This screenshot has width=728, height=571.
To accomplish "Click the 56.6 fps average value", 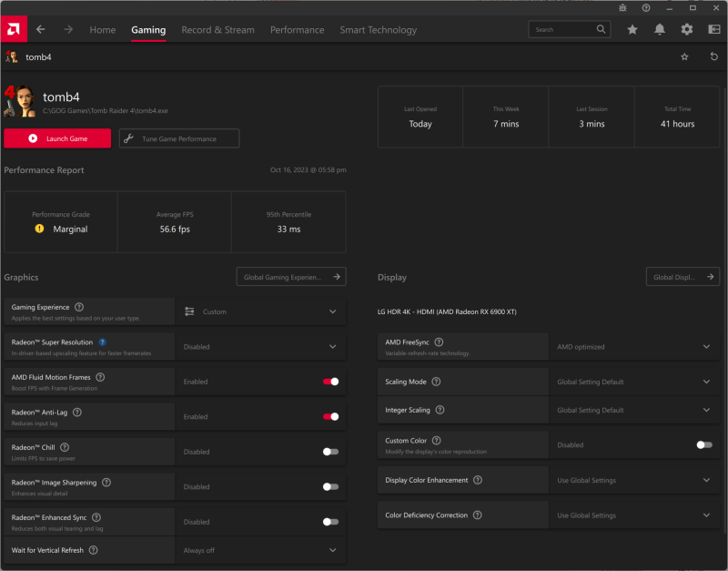I will 175,229.
